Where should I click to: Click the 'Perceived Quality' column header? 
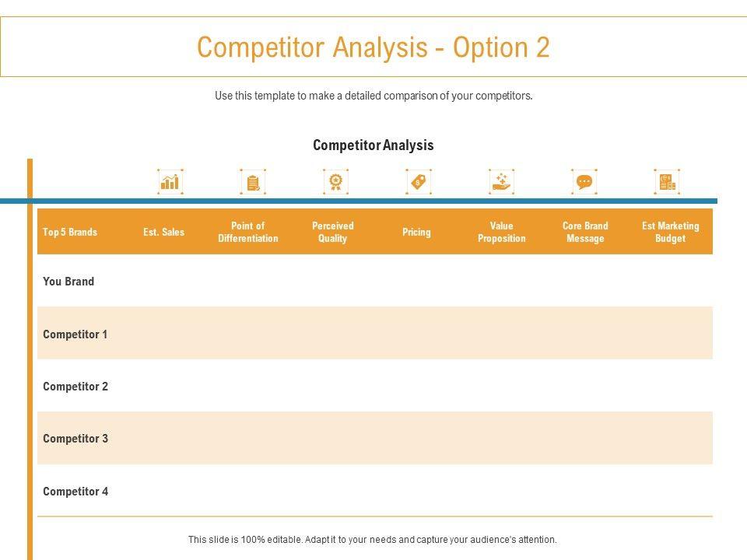(x=333, y=232)
